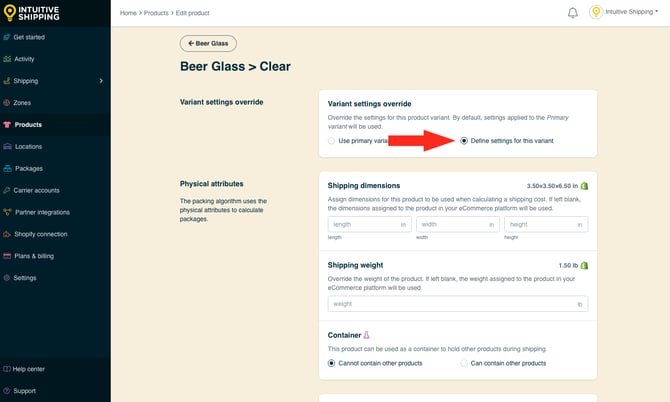Image resolution: width=670 pixels, height=402 pixels.
Task: Click the Packages box icon
Action: (7, 168)
